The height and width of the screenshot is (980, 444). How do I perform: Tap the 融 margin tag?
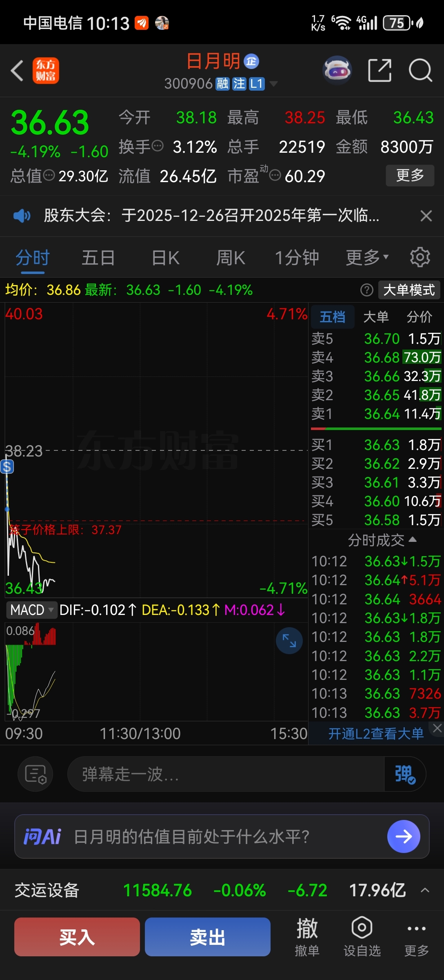[222, 84]
